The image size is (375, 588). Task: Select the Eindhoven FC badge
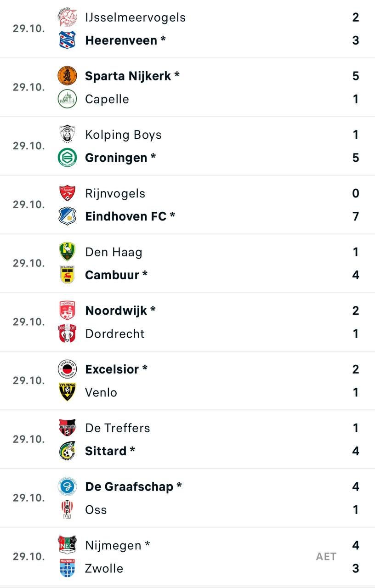click(x=67, y=216)
